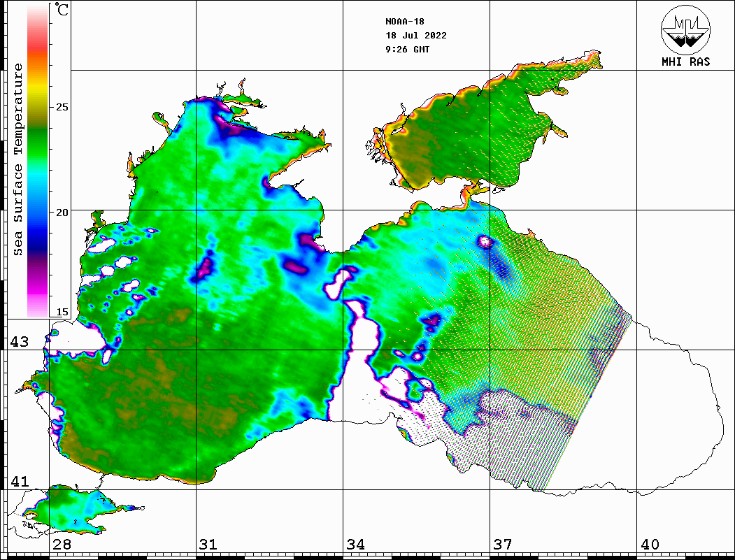Click longitude label 28

pos(62,545)
